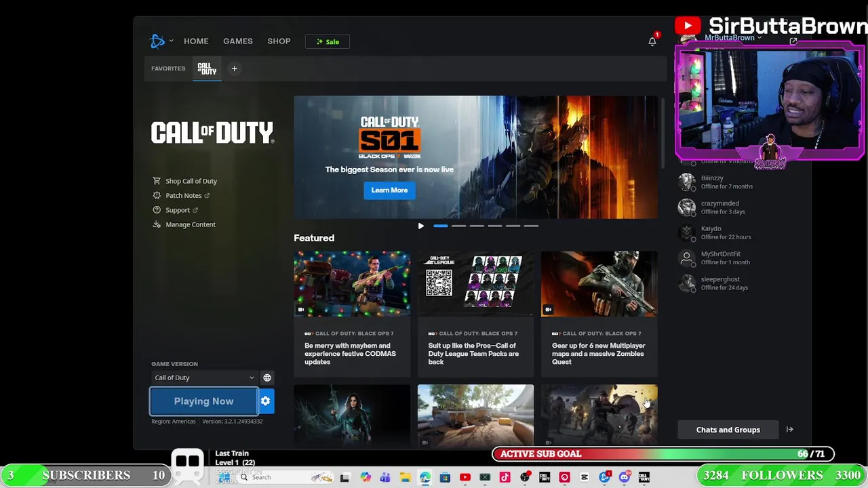Open Microsoft Teams from the taskbar
The height and width of the screenshot is (488, 868).
pos(385,477)
